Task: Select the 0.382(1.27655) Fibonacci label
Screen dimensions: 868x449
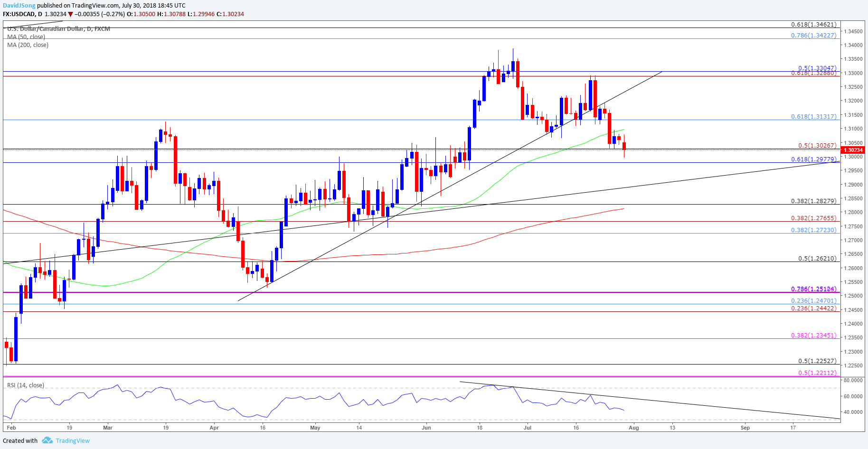Action: tap(814, 218)
